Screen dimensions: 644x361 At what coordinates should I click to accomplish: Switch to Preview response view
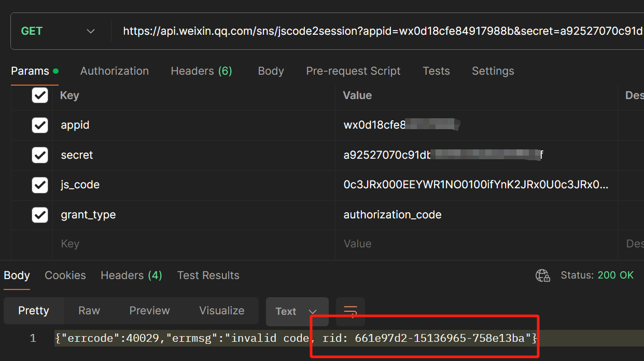[x=149, y=311]
